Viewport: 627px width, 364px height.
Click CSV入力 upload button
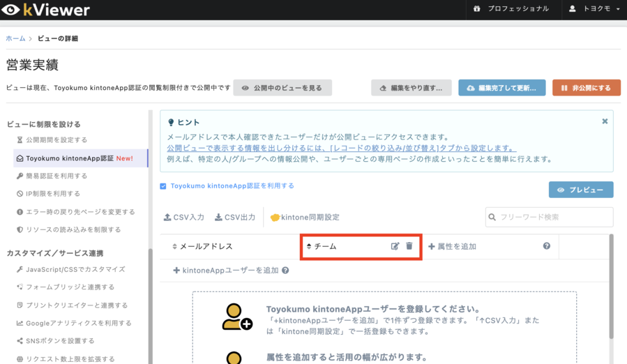tap(184, 217)
